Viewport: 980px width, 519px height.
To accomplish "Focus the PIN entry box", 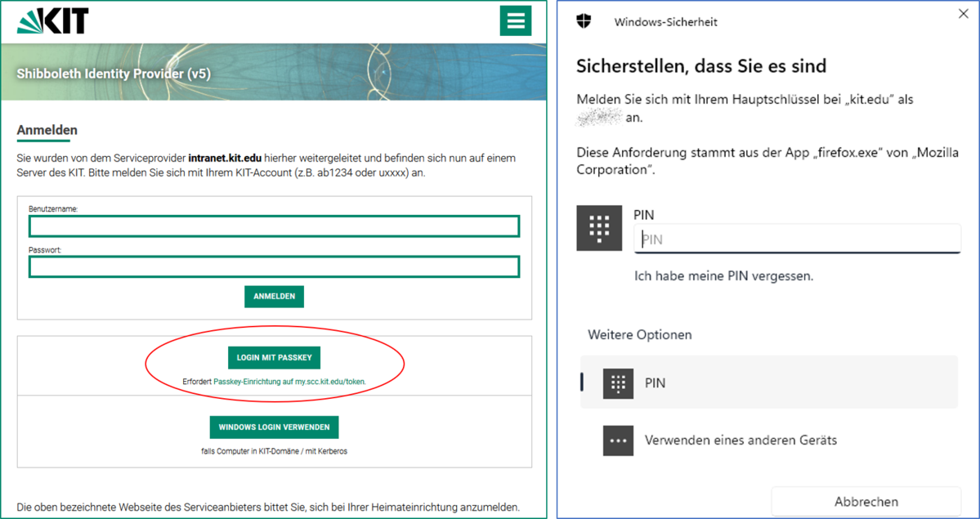I will [x=797, y=239].
